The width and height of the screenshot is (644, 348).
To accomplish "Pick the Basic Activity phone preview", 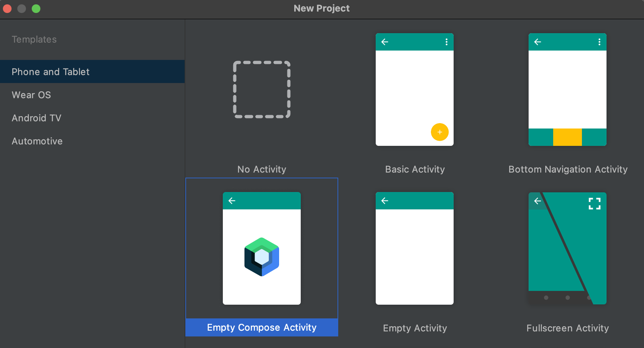I will 415,90.
